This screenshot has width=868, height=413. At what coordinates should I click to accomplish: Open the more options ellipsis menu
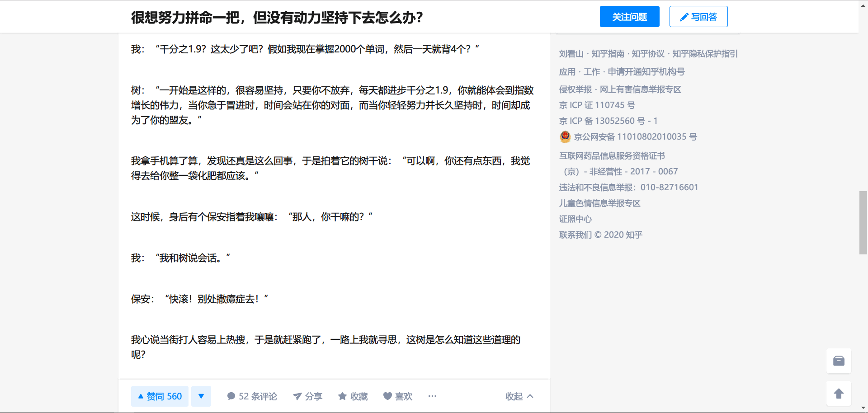(x=432, y=396)
